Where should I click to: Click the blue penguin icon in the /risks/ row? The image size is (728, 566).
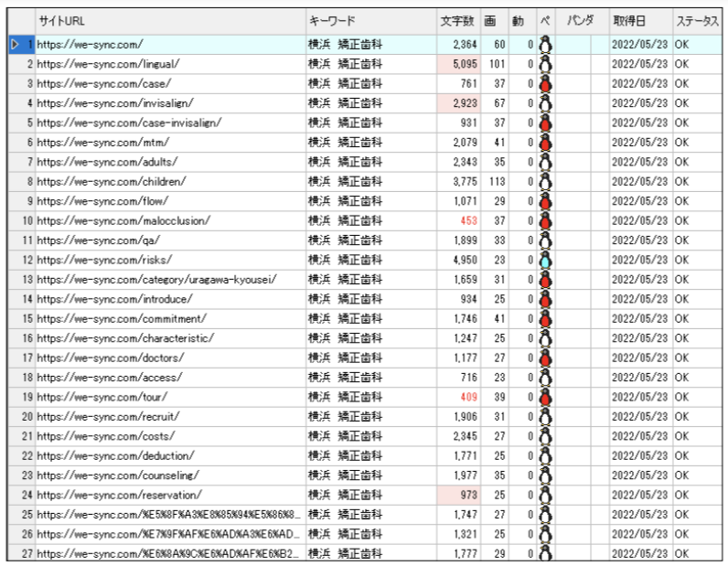point(546,260)
